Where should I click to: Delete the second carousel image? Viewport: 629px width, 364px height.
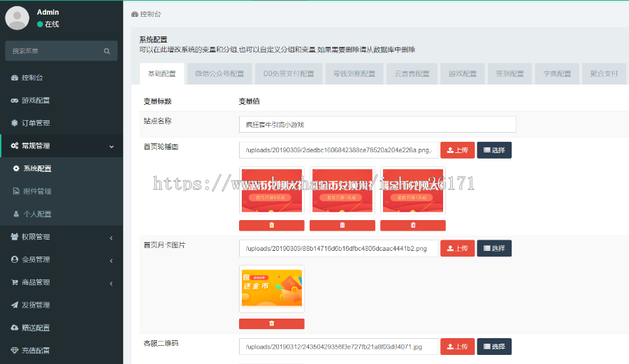342,225
